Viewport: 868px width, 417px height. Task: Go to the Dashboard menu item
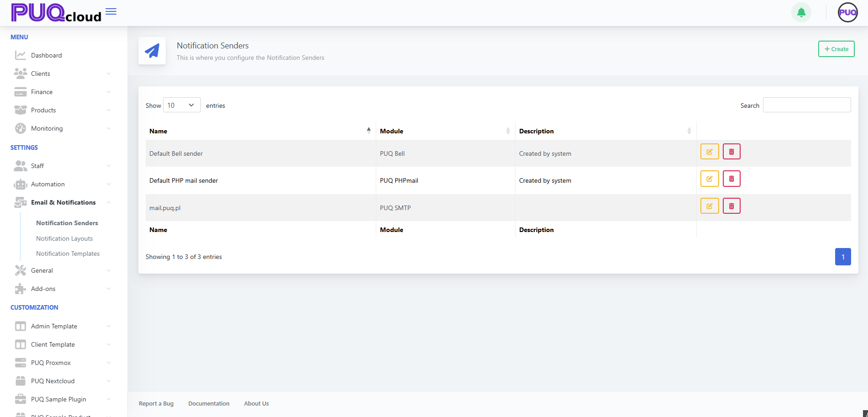[x=47, y=55]
